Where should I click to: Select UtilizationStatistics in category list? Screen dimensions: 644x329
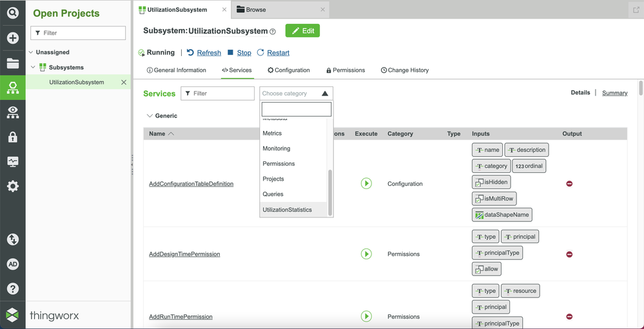pos(294,210)
